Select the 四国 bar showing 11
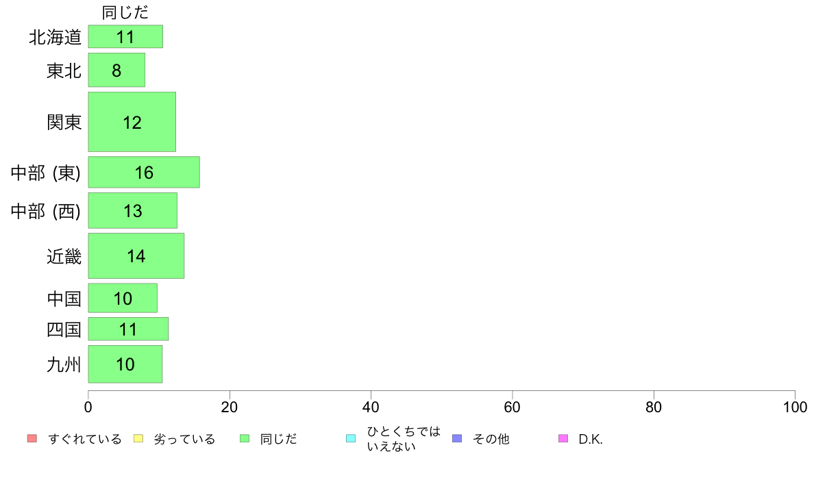Viewport: 814px width, 504px height. 128,329
